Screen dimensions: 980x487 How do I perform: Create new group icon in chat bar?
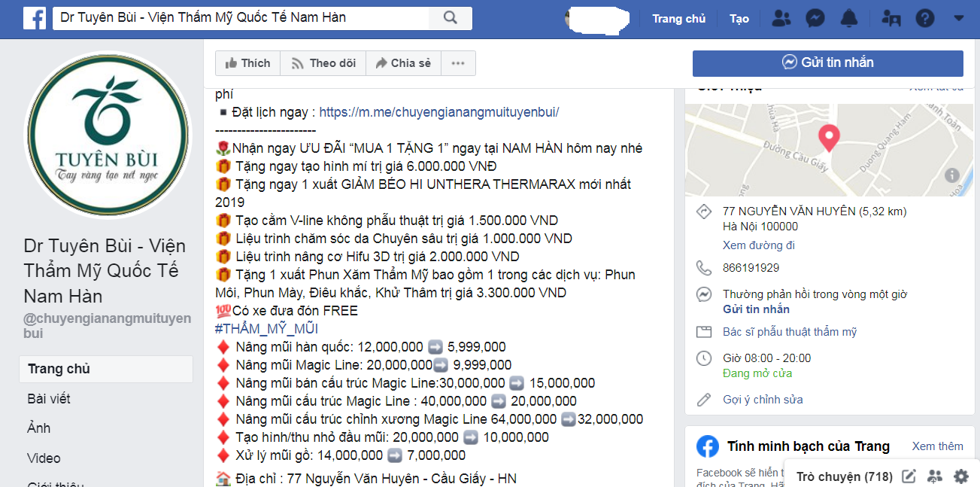pyautogui.click(x=935, y=476)
